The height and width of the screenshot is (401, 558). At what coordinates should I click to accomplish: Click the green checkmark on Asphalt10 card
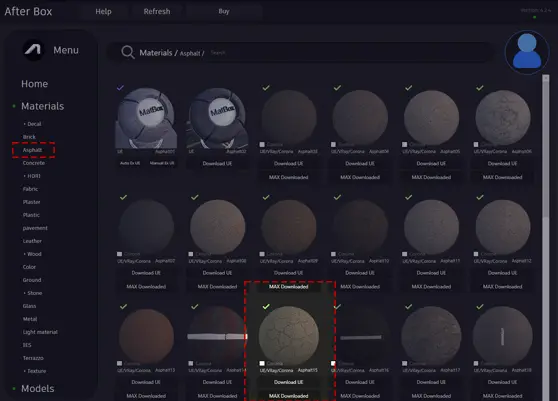point(337,197)
